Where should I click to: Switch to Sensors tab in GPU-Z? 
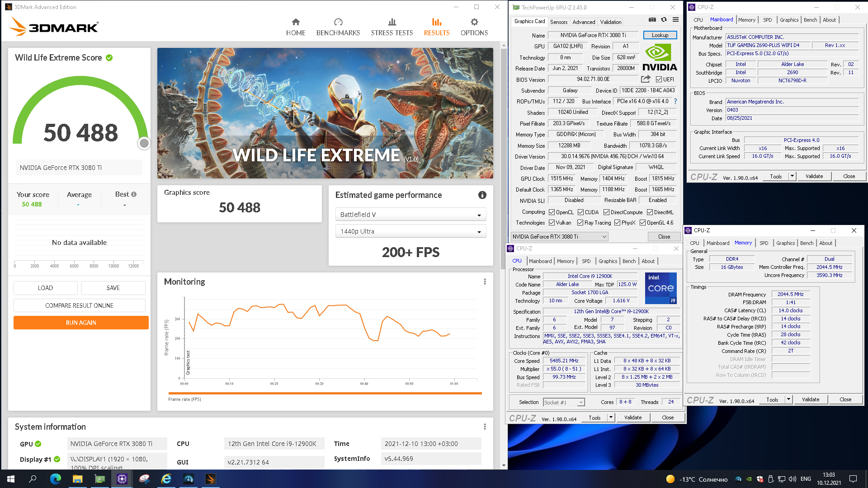[x=559, y=22]
